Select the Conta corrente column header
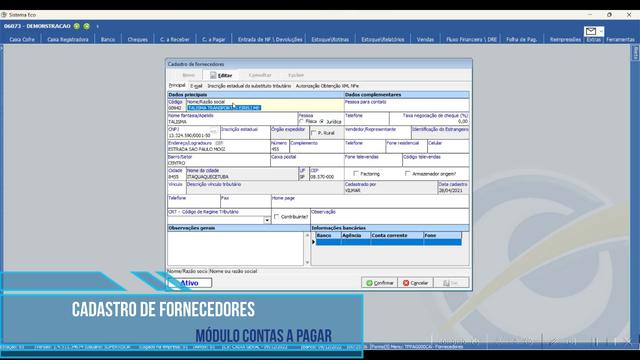This screenshot has height=360, width=640. click(x=397, y=236)
